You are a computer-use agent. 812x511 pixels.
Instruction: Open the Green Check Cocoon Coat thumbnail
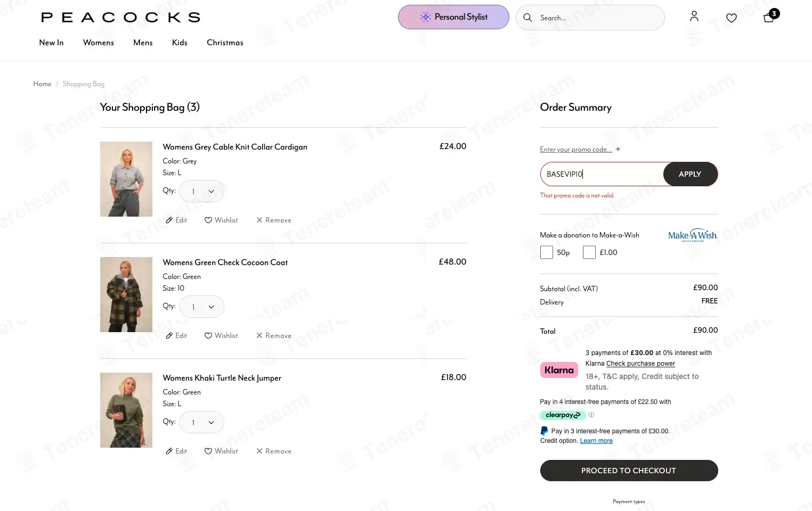point(126,294)
